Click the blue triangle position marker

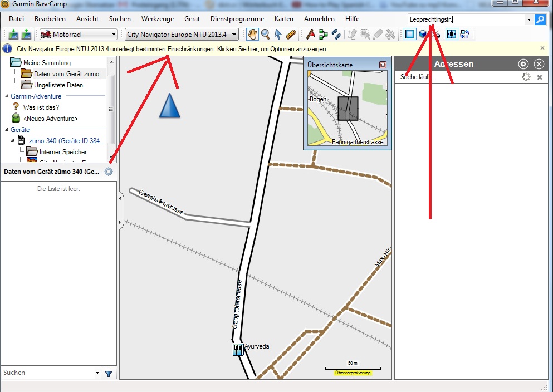pyautogui.click(x=170, y=105)
